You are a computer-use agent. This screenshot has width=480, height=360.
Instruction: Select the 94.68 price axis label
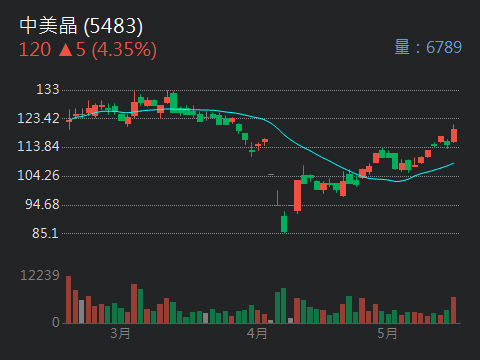click(42, 204)
